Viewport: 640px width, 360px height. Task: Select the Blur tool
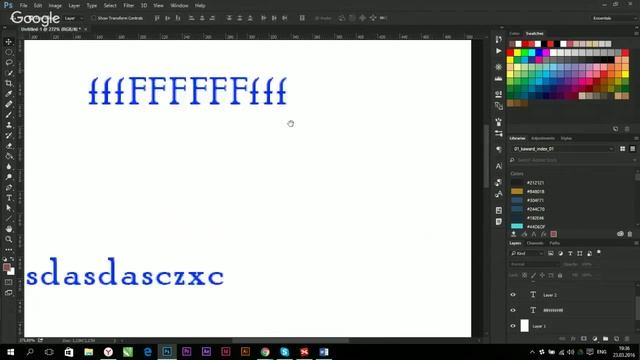click(x=9, y=167)
